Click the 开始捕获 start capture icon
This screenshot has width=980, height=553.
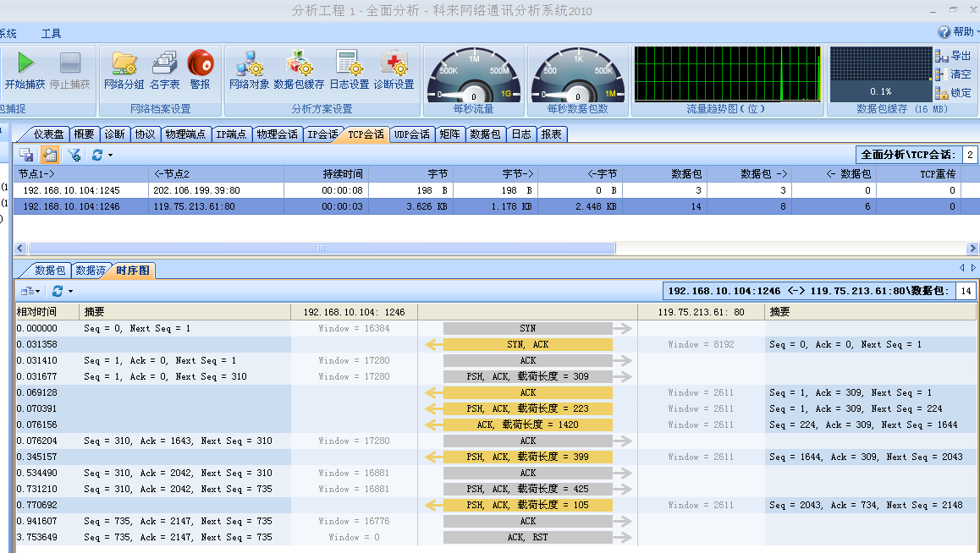pyautogui.click(x=25, y=63)
